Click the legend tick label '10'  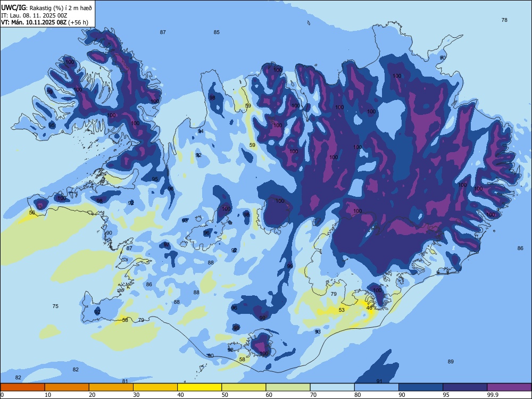tap(48, 395)
